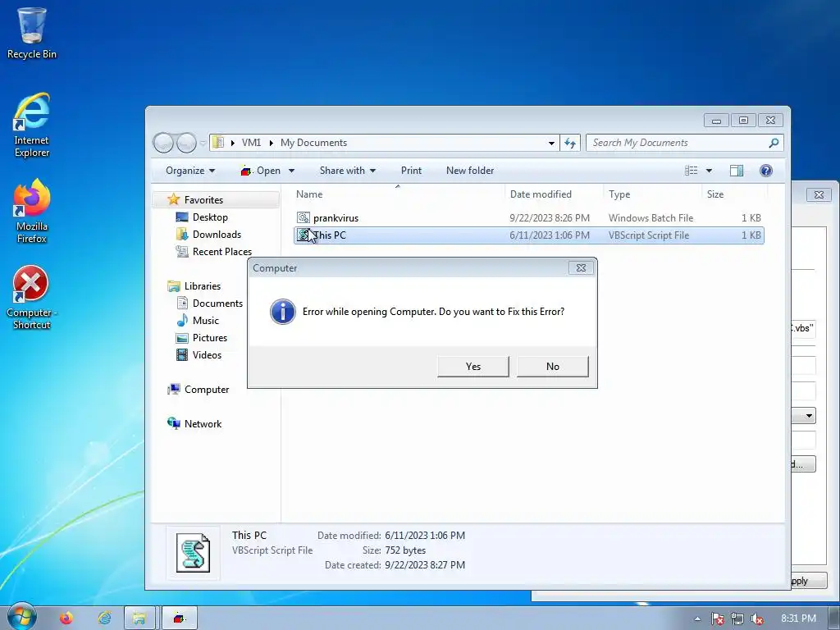Screen dimensions: 840x630
Task: Select the This PC VBScript file row
Action: coord(529,235)
